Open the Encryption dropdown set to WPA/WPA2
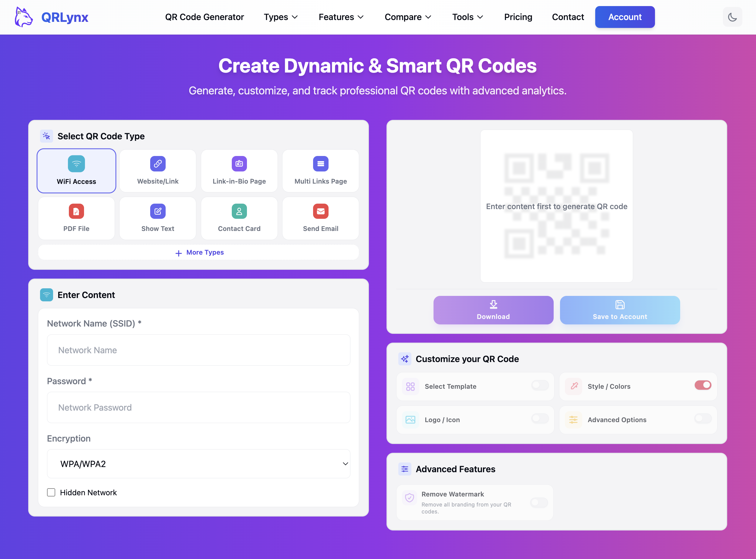The height and width of the screenshot is (559, 756). [x=198, y=464]
